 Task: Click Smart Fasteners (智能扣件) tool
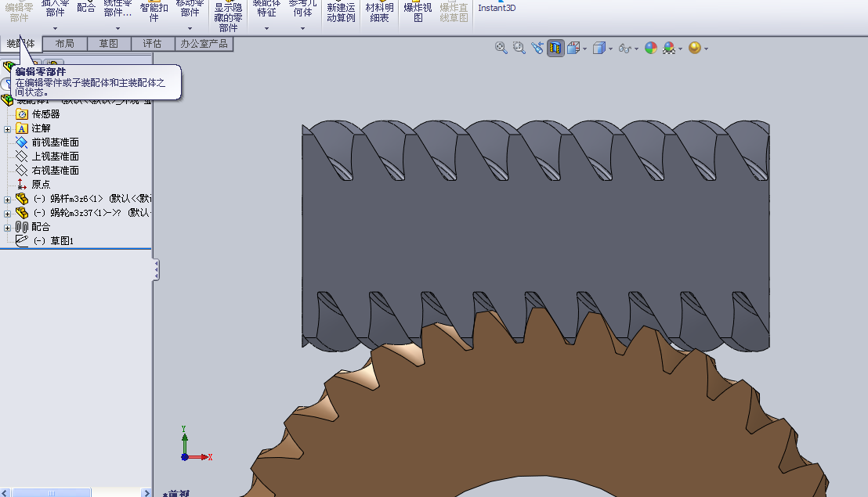154,11
